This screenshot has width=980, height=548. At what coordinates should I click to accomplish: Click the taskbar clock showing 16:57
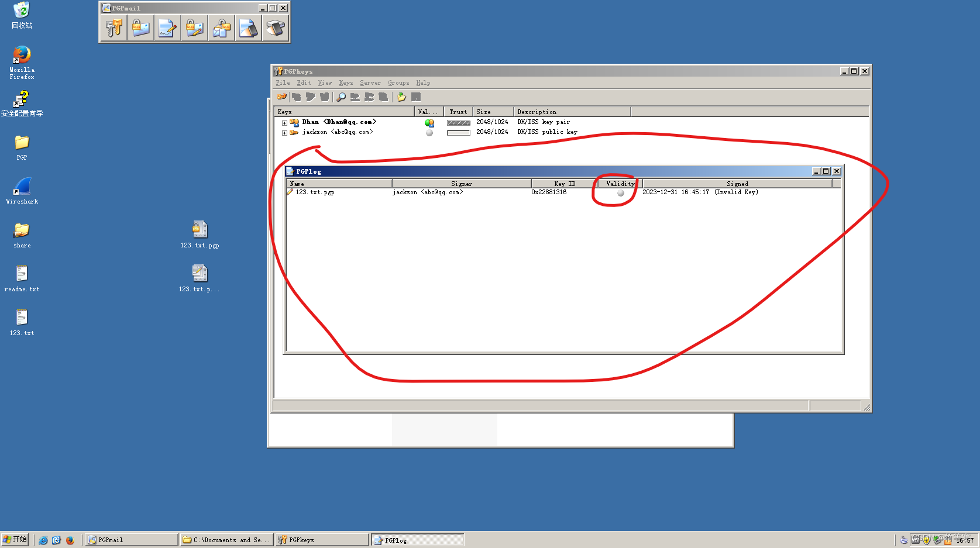coord(965,540)
